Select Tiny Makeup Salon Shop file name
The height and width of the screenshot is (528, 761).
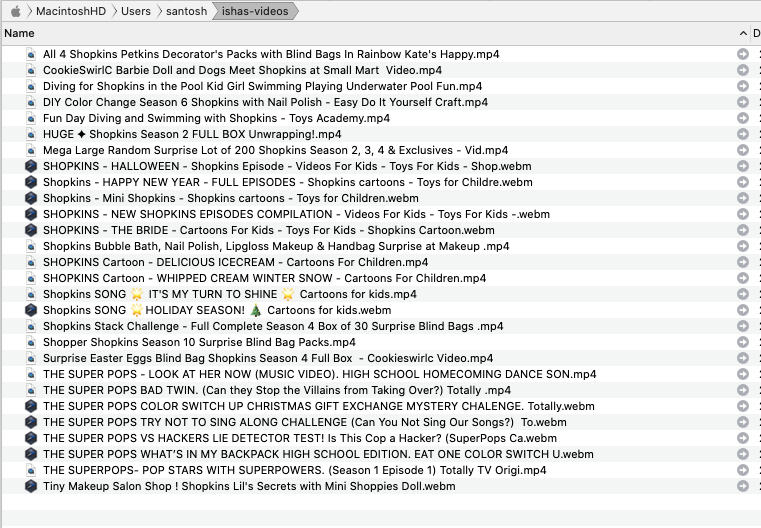pyautogui.click(x=249, y=487)
